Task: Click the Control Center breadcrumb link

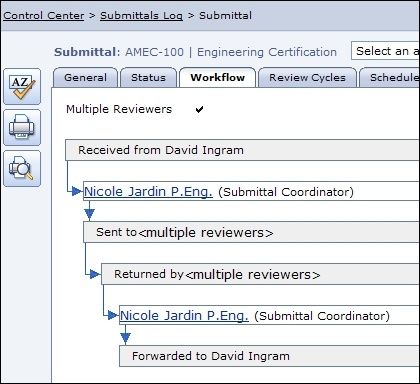Action: coord(44,16)
